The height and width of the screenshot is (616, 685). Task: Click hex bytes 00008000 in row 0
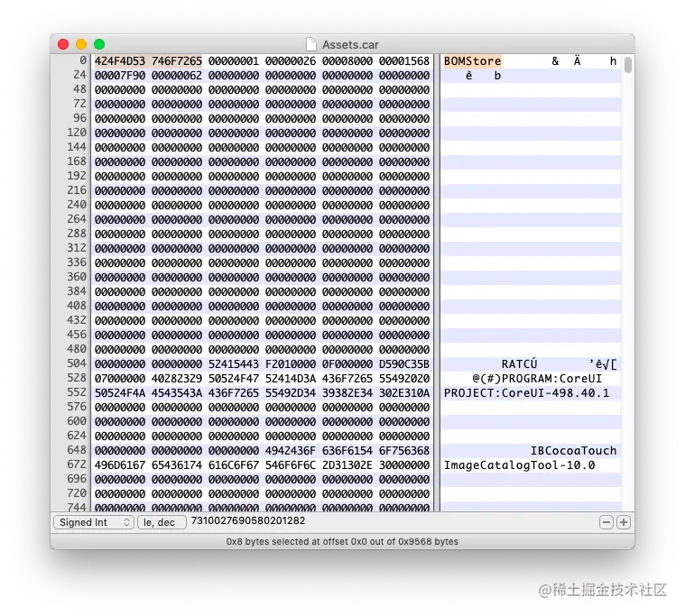click(x=347, y=61)
